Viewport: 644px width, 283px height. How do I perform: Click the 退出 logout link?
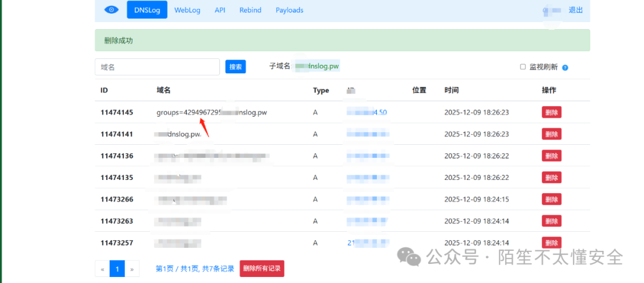click(575, 10)
